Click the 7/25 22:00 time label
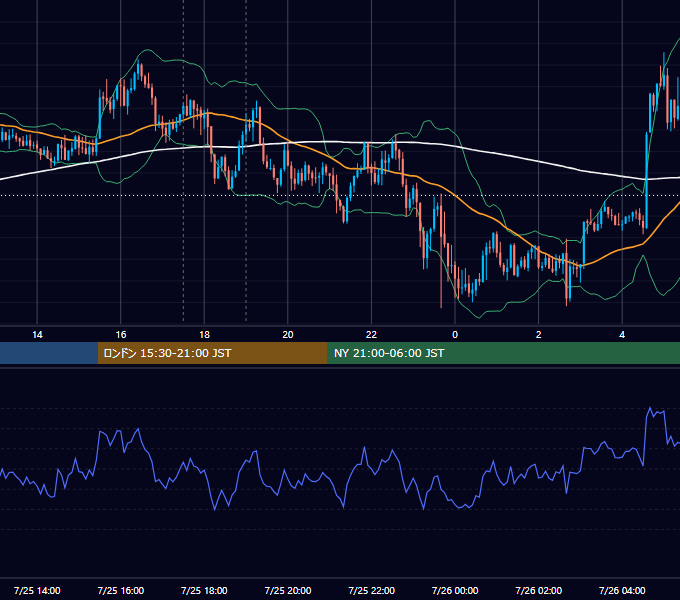 (372, 590)
